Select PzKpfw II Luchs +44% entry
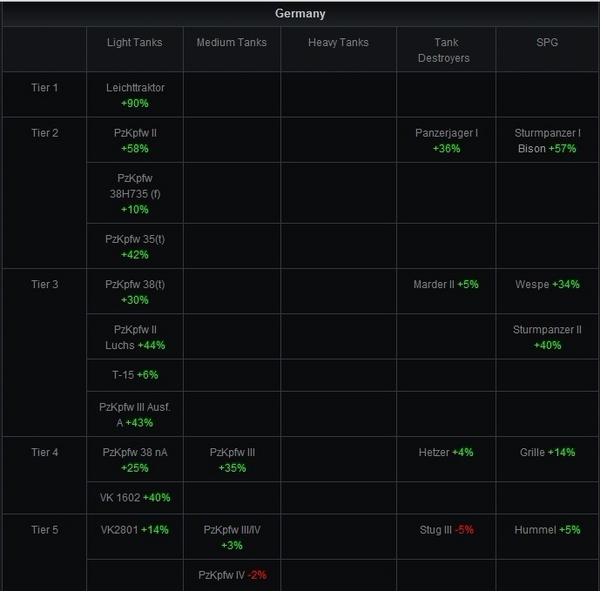Image resolution: width=600 pixels, height=591 pixels. pos(135,337)
